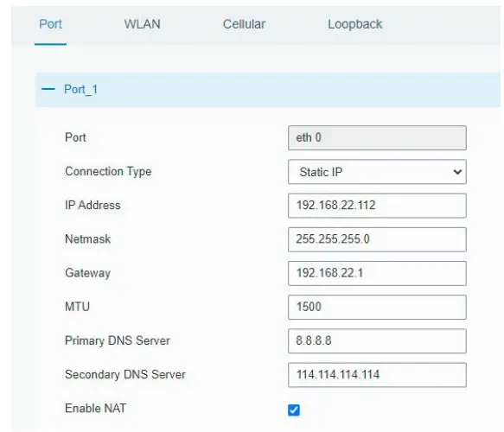
Task: Collapse the Port_1 section
Action: tap(48, 89)
